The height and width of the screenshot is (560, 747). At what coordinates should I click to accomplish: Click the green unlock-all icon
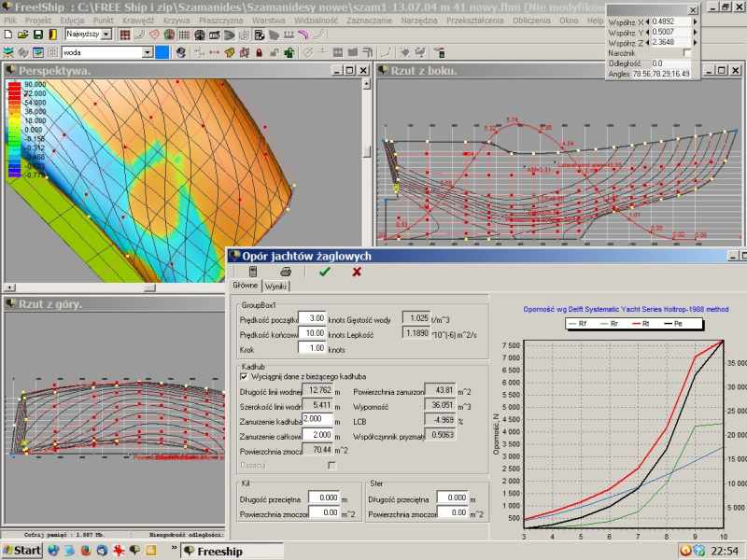[289, 52]
